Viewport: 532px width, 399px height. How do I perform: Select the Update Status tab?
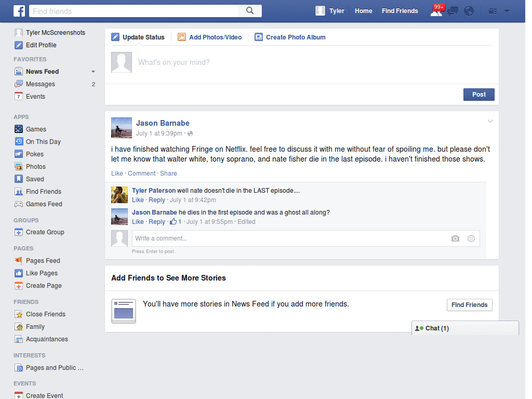138,37
